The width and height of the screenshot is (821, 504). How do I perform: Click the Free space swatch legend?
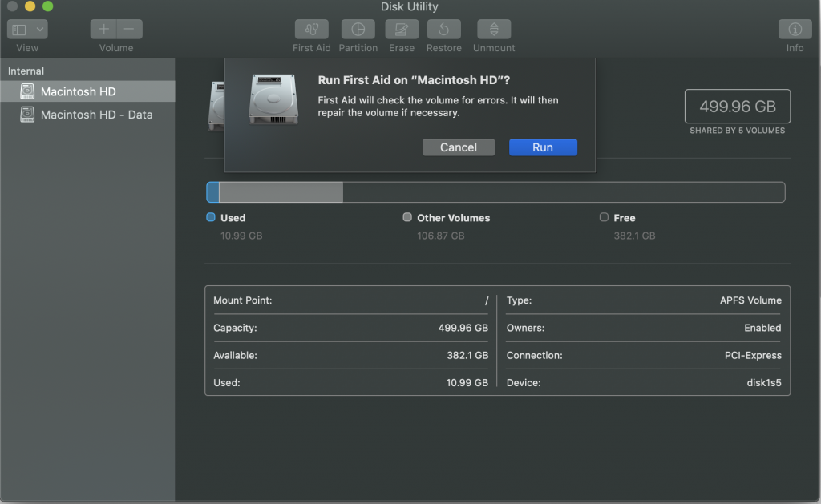coord(604,217)
